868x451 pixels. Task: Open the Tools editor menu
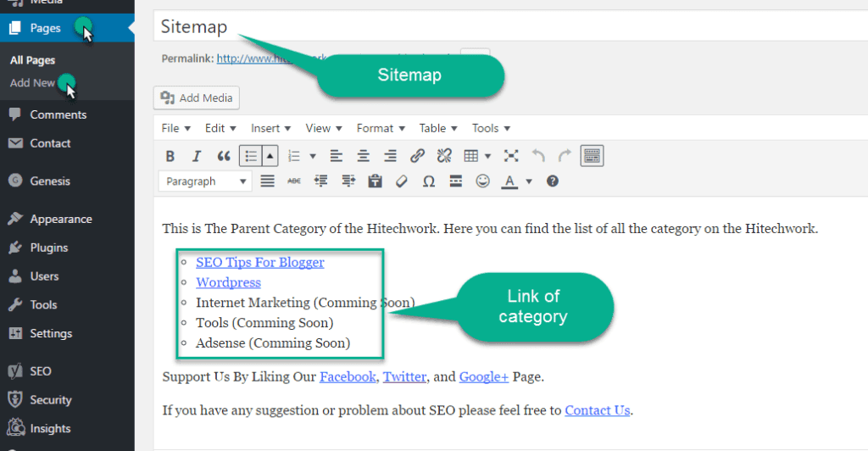(x=491, y=128)
